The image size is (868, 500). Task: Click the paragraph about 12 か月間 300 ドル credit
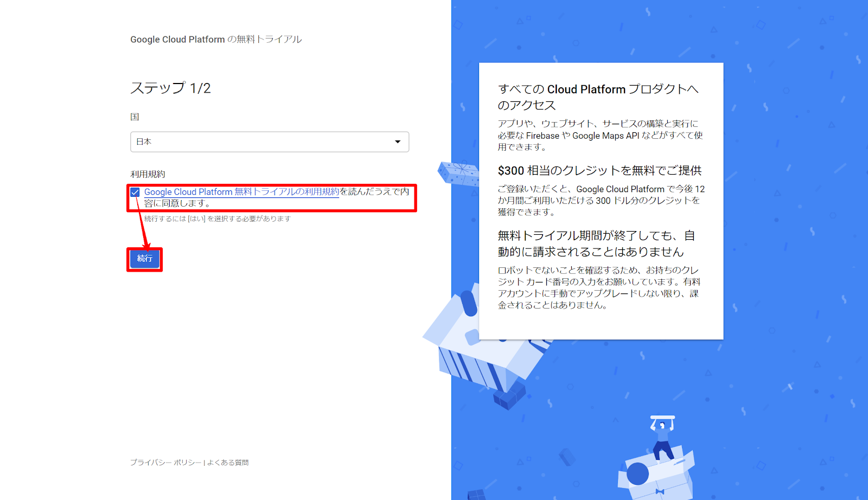[602, 200]
